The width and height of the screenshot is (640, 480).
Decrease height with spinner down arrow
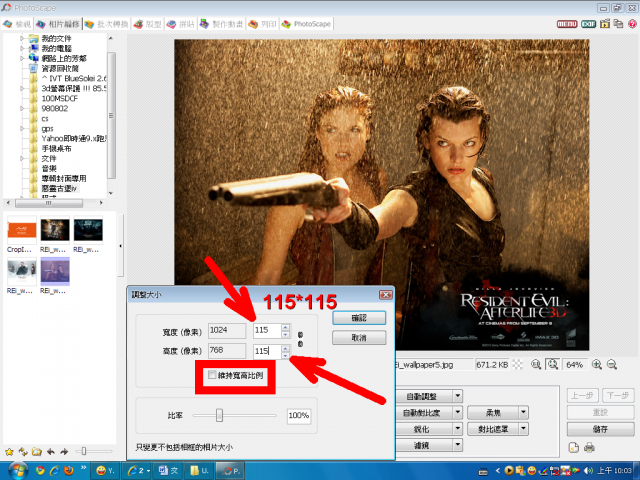286,355
